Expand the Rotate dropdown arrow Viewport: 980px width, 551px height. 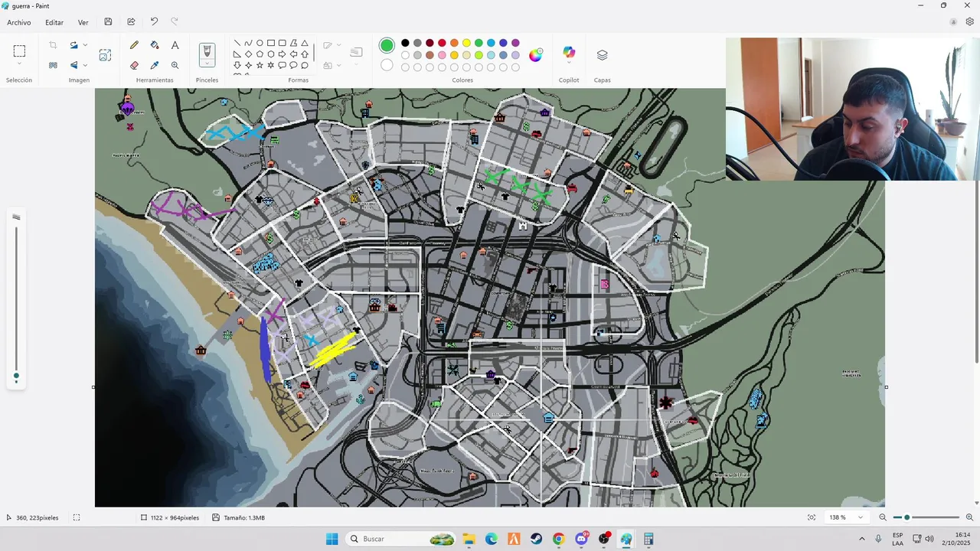[x=85, y=45]
